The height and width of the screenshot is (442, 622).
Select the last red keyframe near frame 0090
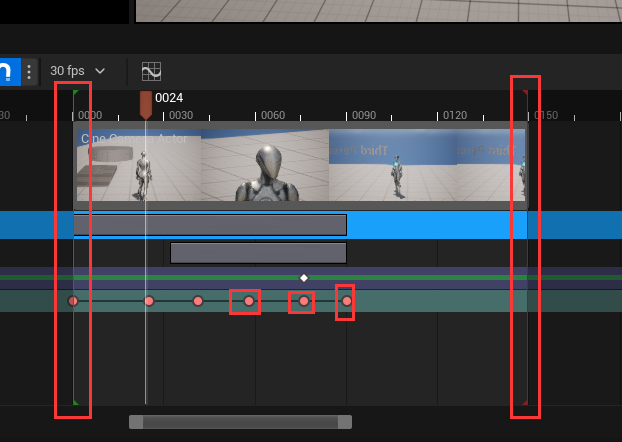347,301
